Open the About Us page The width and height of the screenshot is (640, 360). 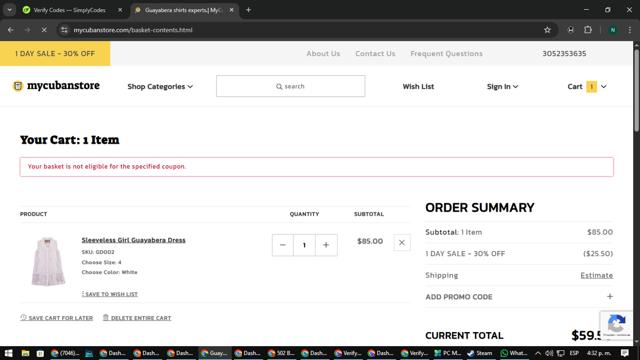pos(323,53)
